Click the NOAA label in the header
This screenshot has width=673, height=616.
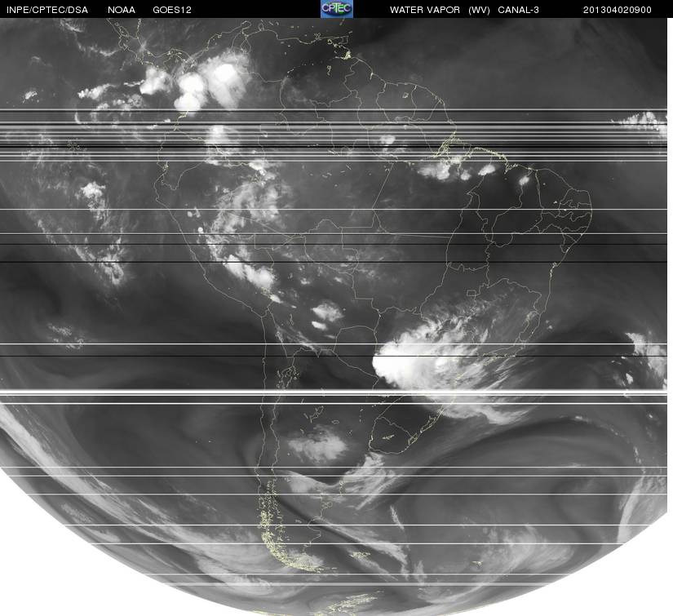122,10
